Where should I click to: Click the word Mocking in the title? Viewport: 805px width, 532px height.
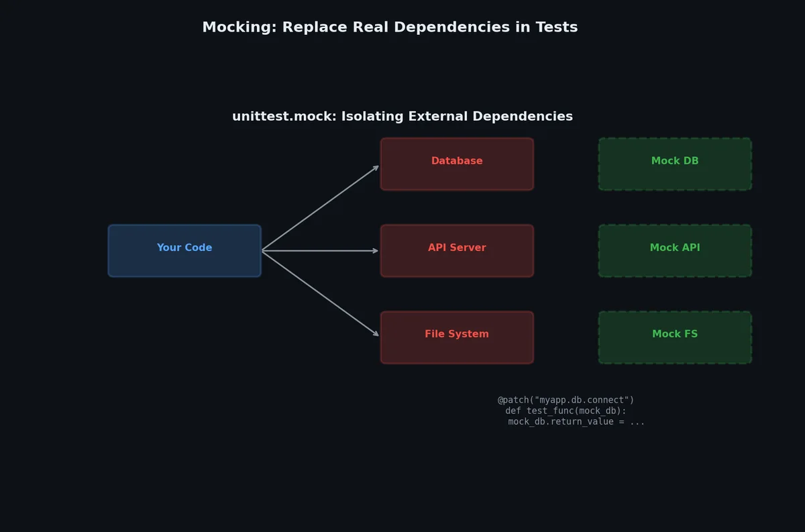(238, 28)
